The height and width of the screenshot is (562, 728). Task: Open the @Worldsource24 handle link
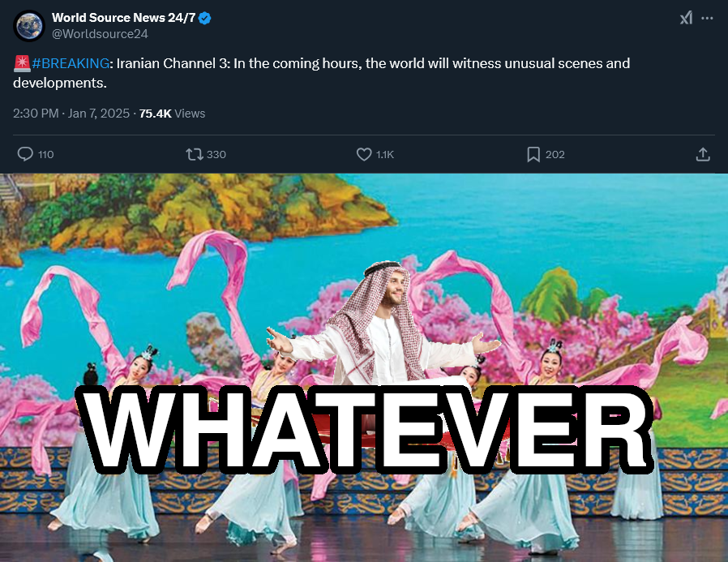pos(100,34)
